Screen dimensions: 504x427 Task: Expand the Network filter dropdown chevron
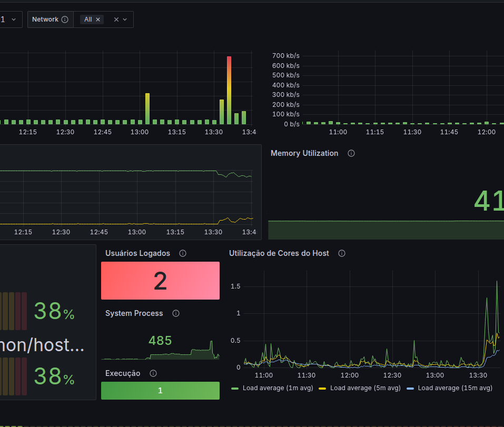point(125,19)
